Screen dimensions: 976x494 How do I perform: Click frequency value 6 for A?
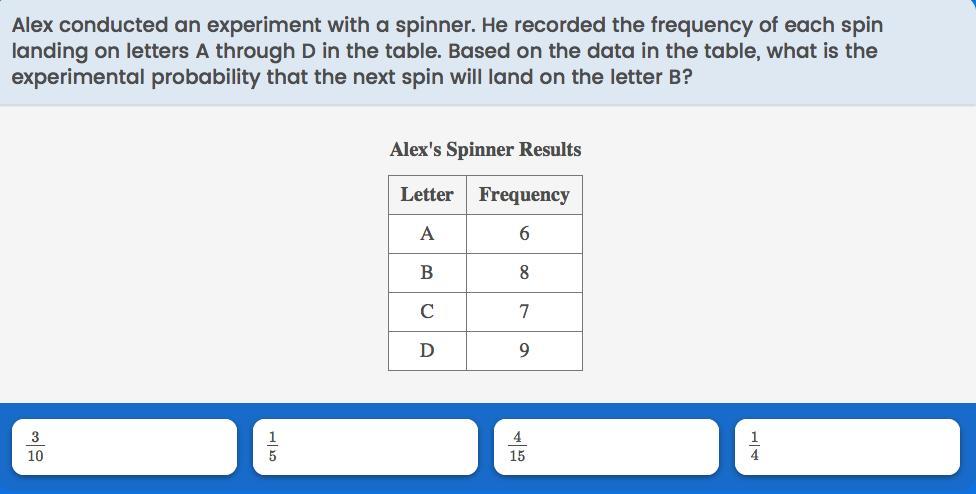(x=524, y=234)
